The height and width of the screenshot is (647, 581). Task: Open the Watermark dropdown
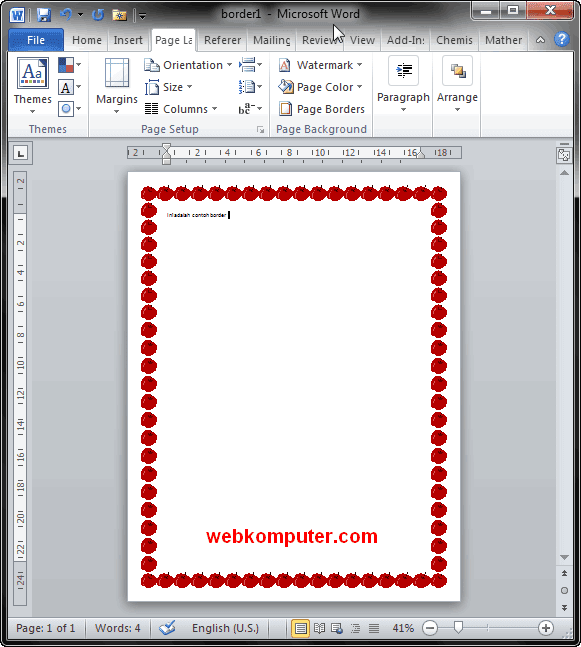[x=320, y=65]
